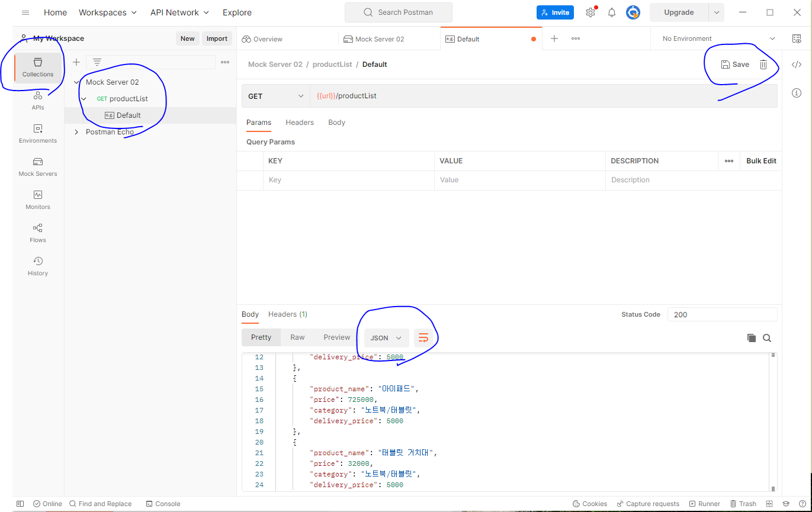Collapse the Mock Server 02 collection
This screenshot has height=512, width=812.
[76, 82]
